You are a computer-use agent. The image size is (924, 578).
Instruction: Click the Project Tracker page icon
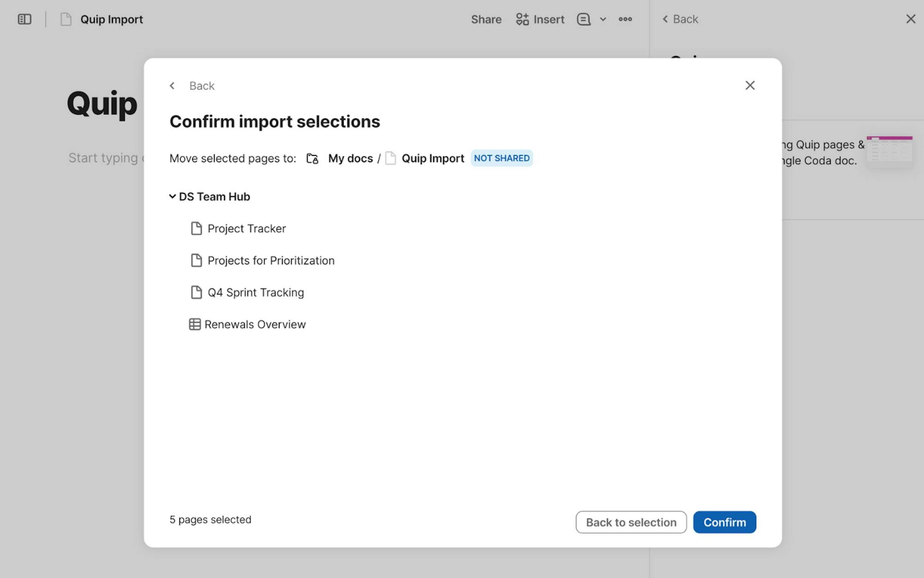196,228
